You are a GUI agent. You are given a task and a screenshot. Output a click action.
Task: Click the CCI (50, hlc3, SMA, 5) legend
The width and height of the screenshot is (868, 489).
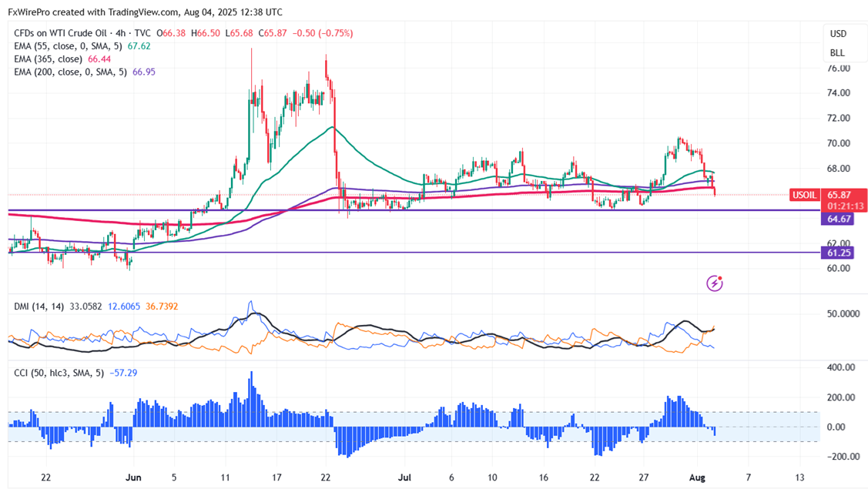click(59, 373)
